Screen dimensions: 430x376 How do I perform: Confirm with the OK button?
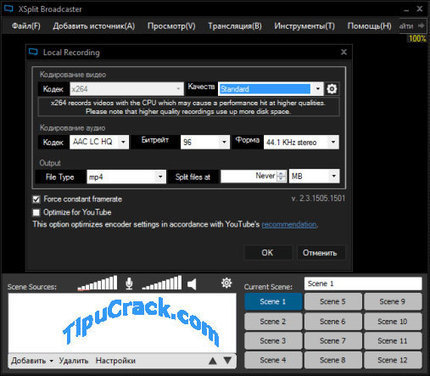pos(268,253)
